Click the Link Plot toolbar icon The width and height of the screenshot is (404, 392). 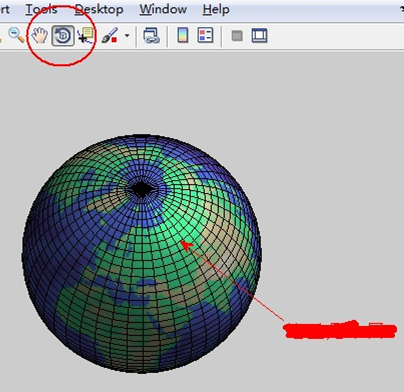(x=151, y=35)
